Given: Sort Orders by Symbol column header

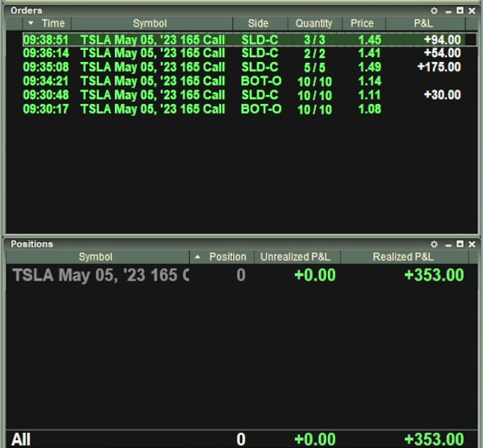Looking at the screenshot, I should click(x=152, y=23).
